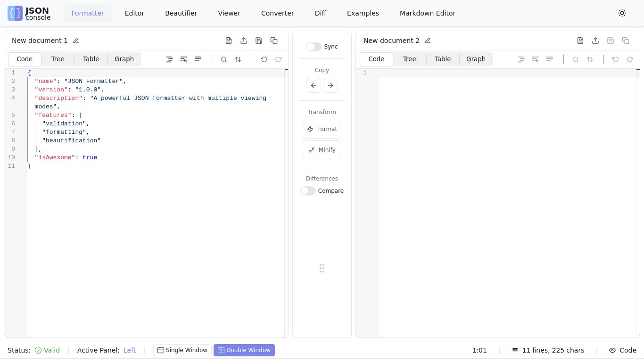Open search in the left editor toolbar
Viewport: 644px width, 362px height.
click(x=224, y=59)
